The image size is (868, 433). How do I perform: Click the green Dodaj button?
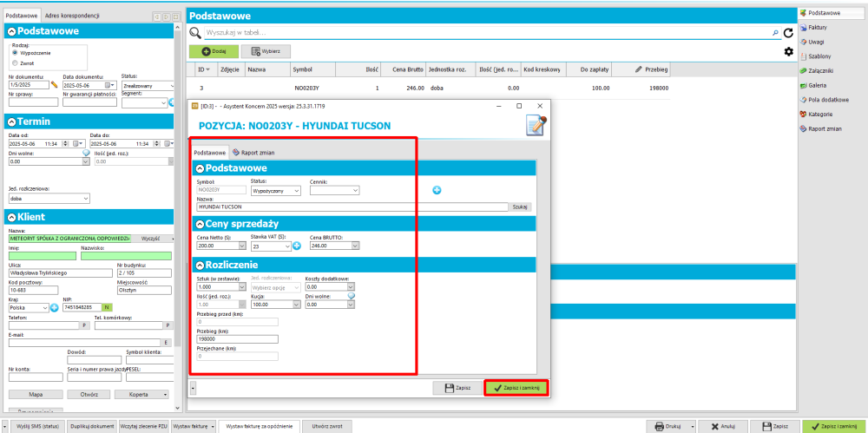point(214,51)
